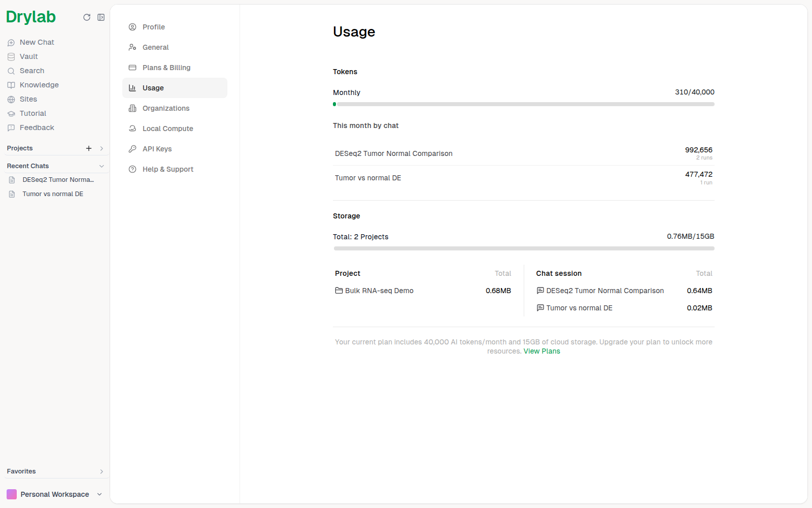Select Tumor vs normal DE 477,472 row
This screenshot has width=812, height=508.
[524, 178]
